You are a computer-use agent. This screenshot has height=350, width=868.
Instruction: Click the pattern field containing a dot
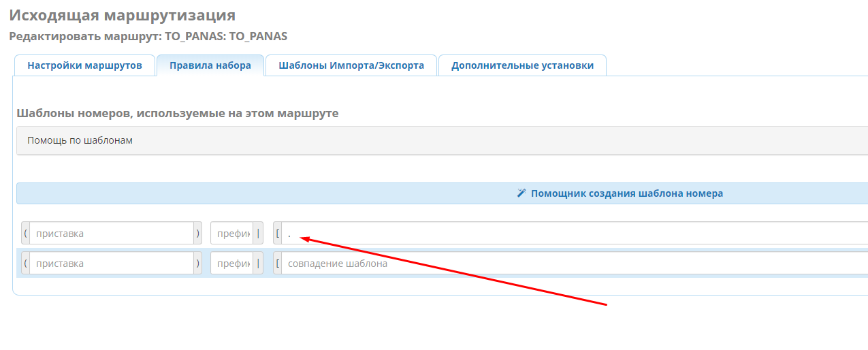pos(572,234)
